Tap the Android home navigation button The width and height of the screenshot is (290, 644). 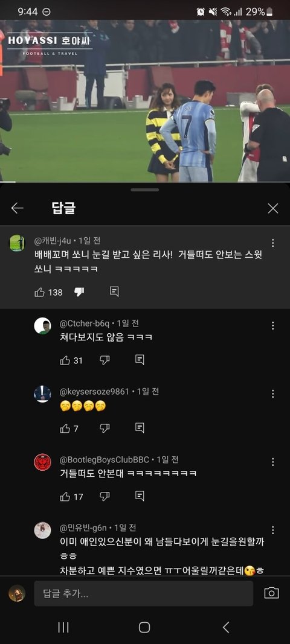coord(144,627)
